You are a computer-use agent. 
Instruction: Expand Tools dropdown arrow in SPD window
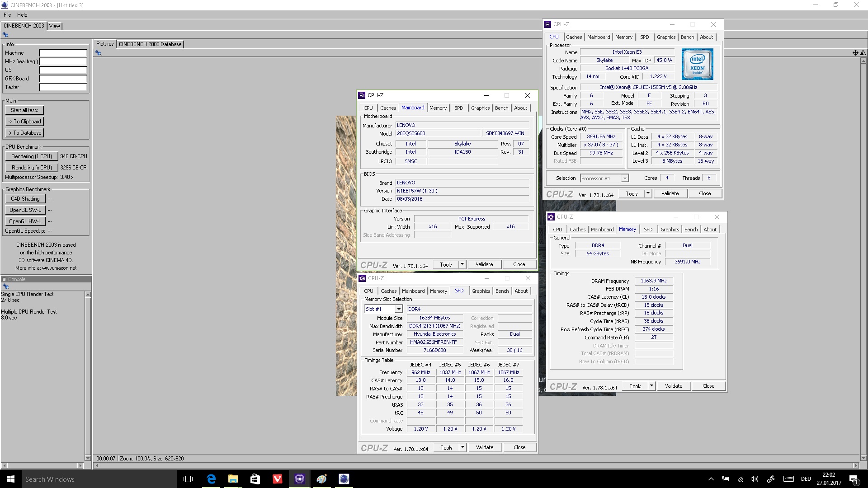coord(462,447)
